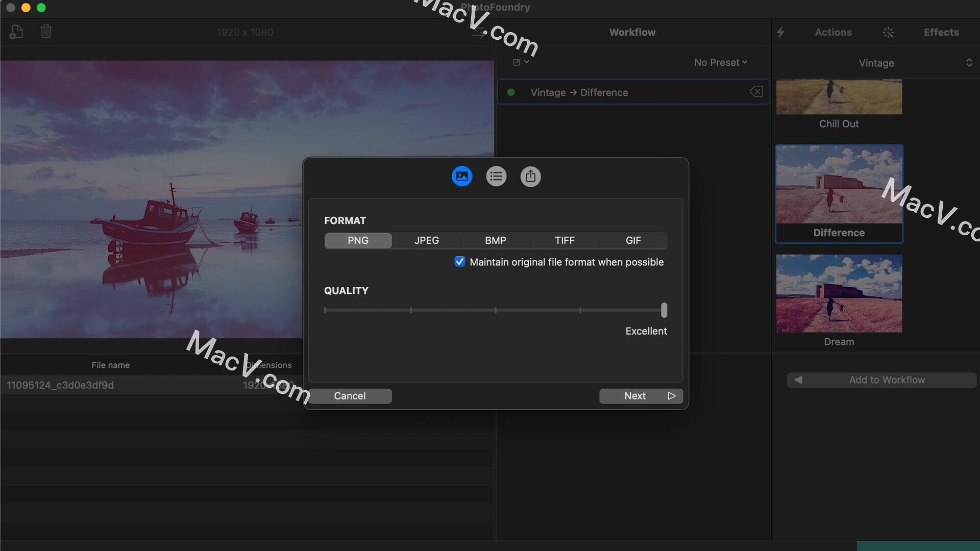
Task: Open the No Preset dropdown
Action: point(721,62)
